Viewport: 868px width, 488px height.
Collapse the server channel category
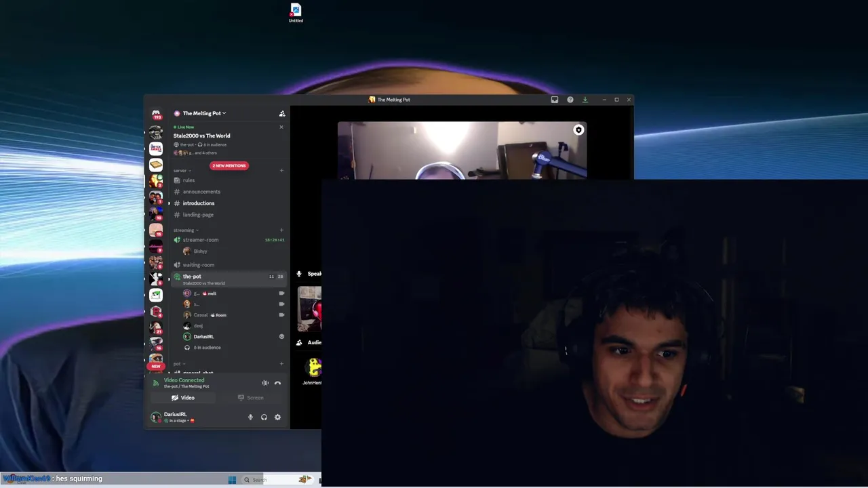tap(182, 170)
